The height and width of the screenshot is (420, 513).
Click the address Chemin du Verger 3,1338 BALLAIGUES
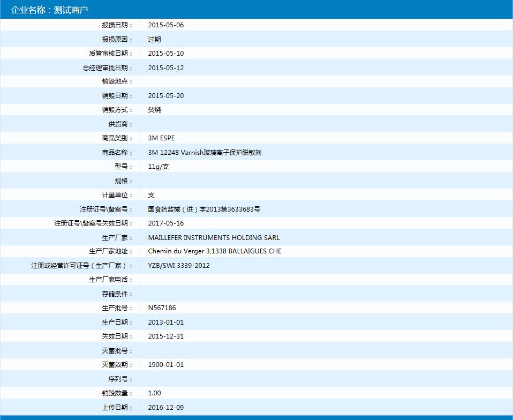207,251
